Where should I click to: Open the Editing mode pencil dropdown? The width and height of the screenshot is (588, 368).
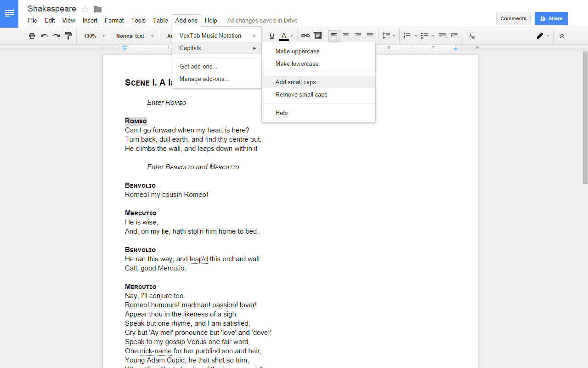tap(543, 36)
